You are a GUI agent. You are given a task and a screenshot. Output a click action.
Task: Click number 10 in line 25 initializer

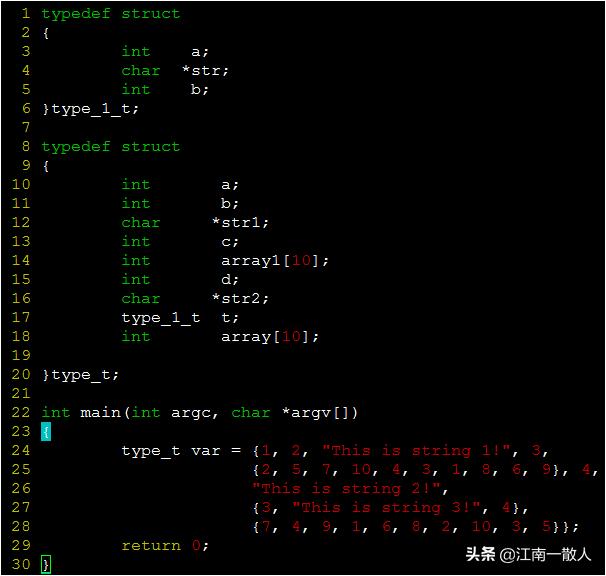[x=361, y=470]
